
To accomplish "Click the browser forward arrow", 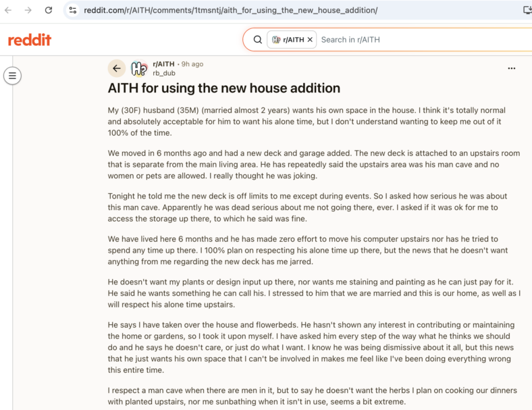I will coord(28,10).
